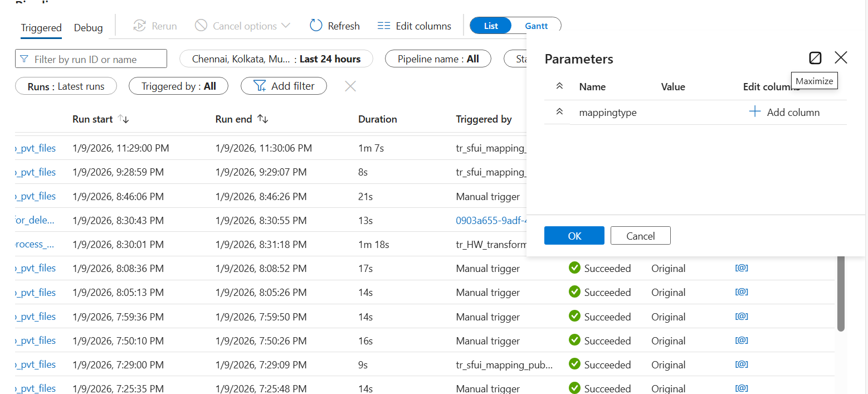Switch the view to Gantt

point(536,26)
